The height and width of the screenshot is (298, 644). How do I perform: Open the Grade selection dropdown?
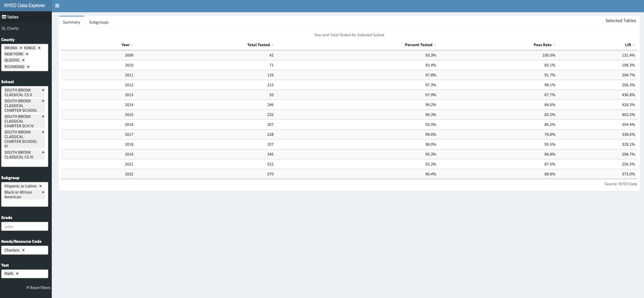coord(24,226)
